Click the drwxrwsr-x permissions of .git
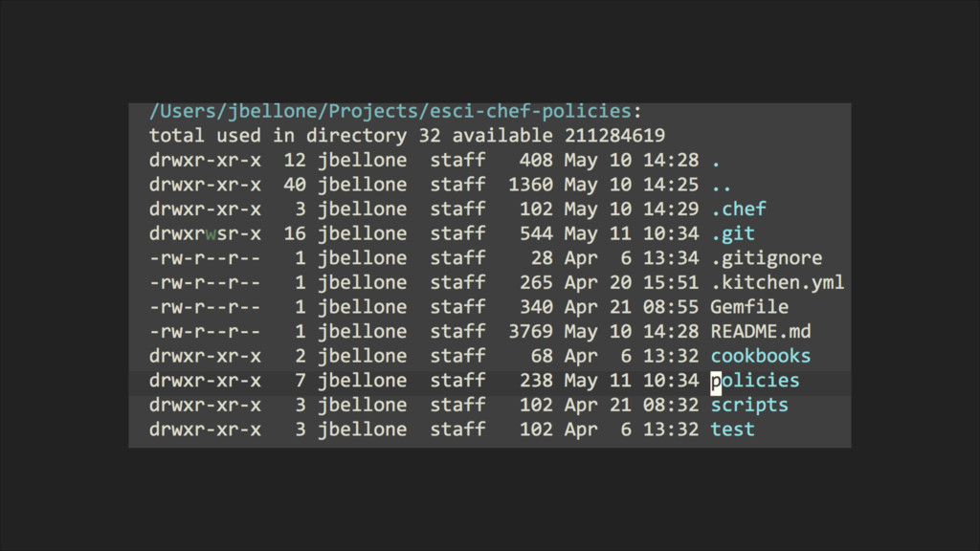980x551 pixels. (x=205, y=233)
